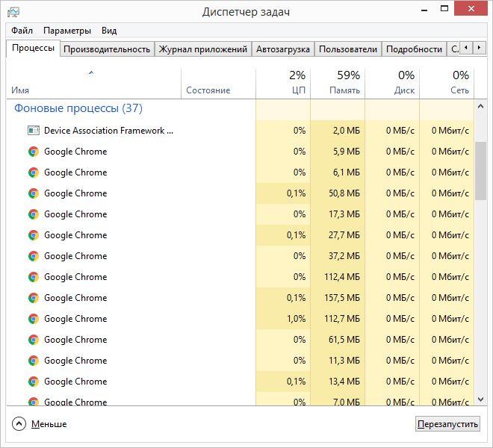This screenshot has width=493, height=448.
Task: Switch to the Пользователи tab
Action: coord(348,49)
